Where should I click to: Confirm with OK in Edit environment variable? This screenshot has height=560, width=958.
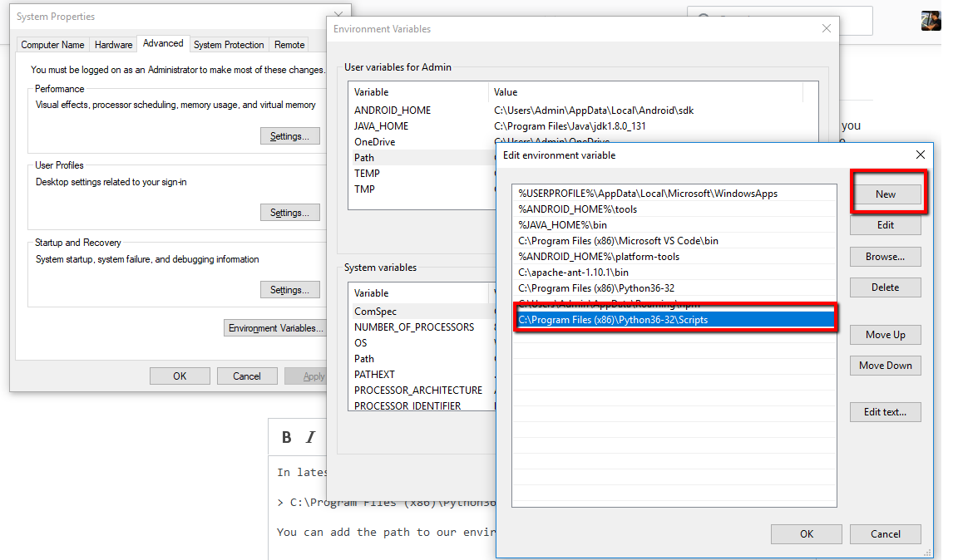click(x=807, y=533)
